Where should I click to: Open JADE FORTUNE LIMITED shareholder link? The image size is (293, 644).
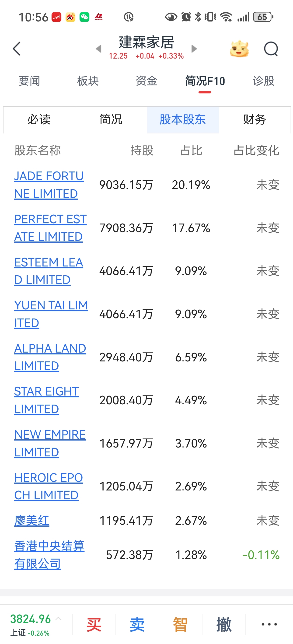[x=49, y=185]
